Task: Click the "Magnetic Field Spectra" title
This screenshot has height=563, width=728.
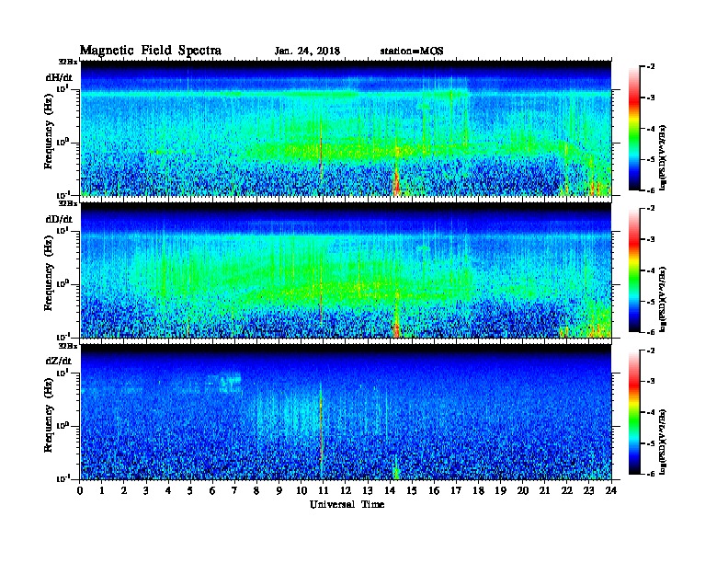Action: pos(151,51)
